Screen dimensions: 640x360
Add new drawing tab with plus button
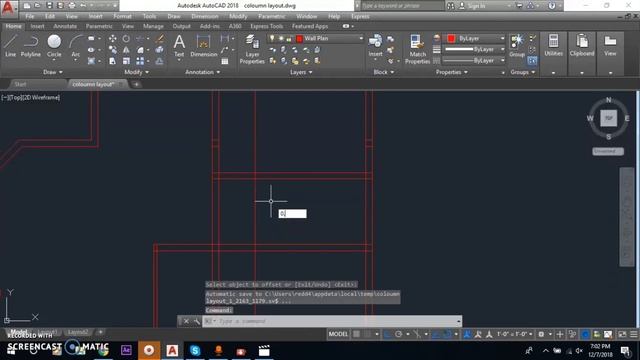click(136, 84)
